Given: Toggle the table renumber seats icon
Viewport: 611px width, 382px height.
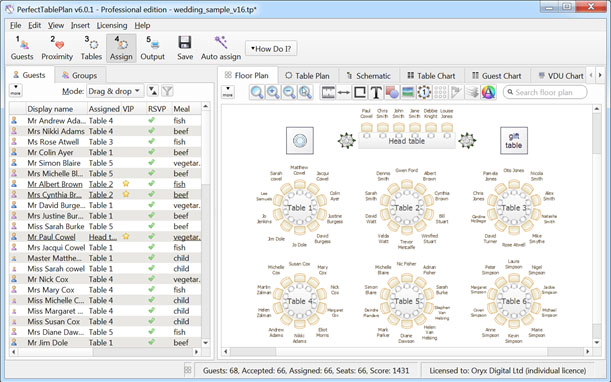Looking at the screenshot, I should coord(424,92).
